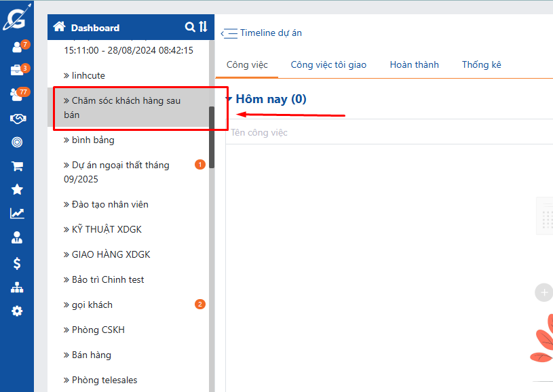Image resolution: width=553 pixels, height=392 pixels.
Task: Click the dollar sign finance icon
Action: point(17,262)
